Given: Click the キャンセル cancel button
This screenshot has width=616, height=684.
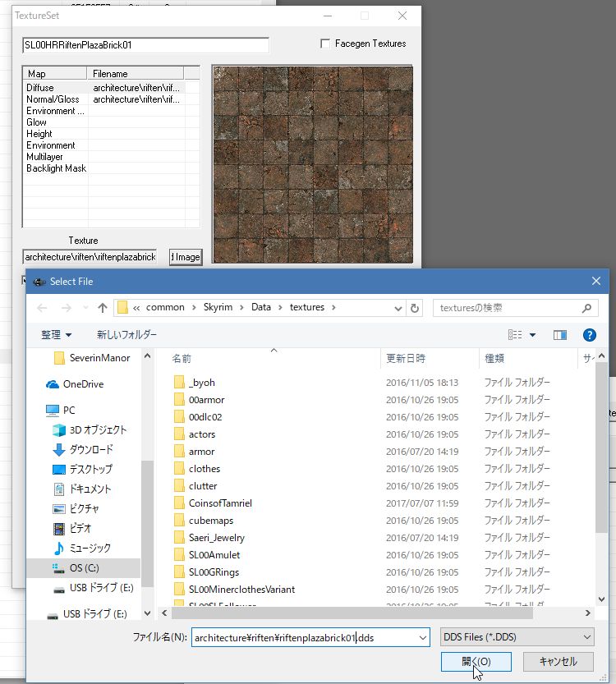Looking at the screenshot, I should 558,662.
